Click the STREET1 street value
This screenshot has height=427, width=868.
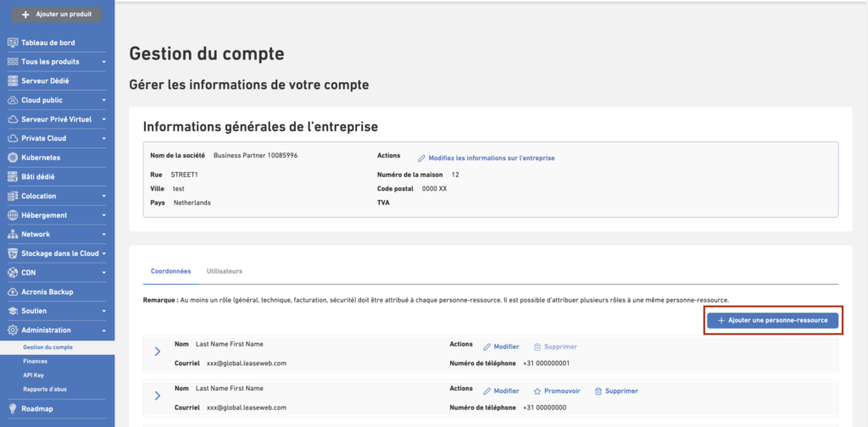(184, 175)
